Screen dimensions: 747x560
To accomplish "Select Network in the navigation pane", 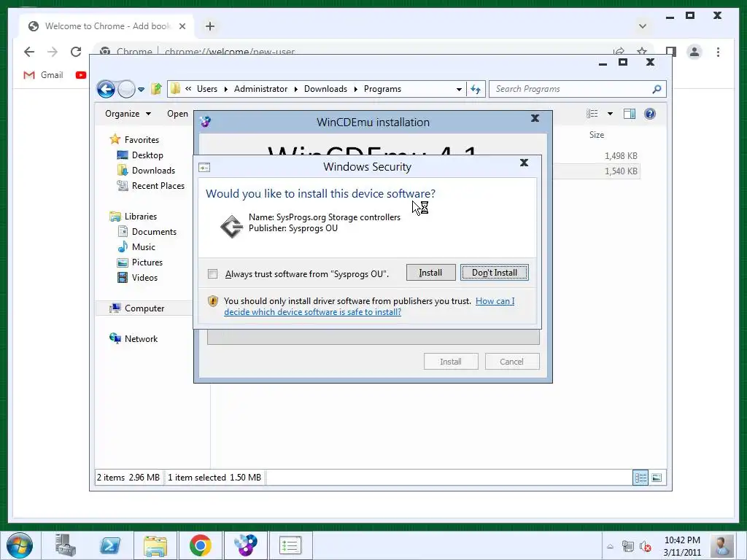I will (x=141, y=338).
